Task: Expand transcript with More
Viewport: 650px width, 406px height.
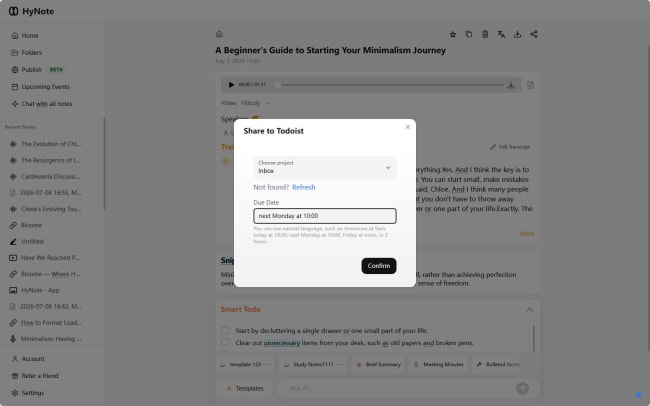Action: (x=527, y=234)
